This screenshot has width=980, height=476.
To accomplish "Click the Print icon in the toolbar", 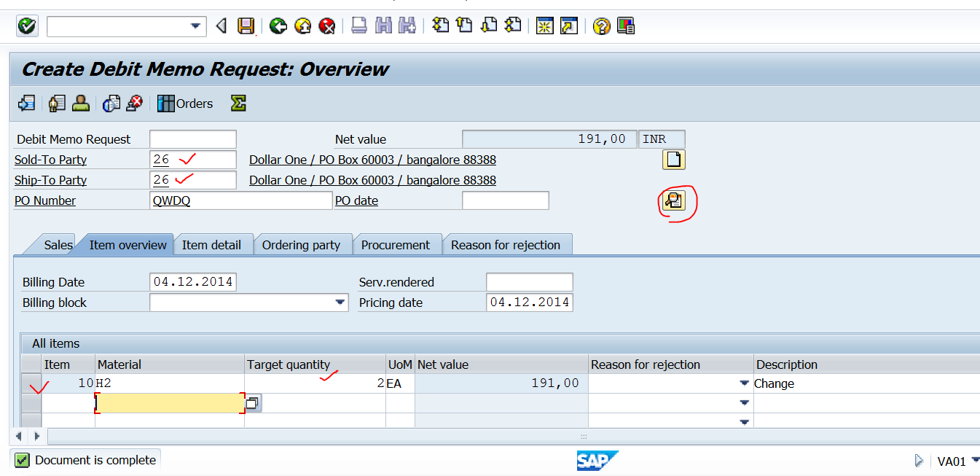I will [358, 26].
